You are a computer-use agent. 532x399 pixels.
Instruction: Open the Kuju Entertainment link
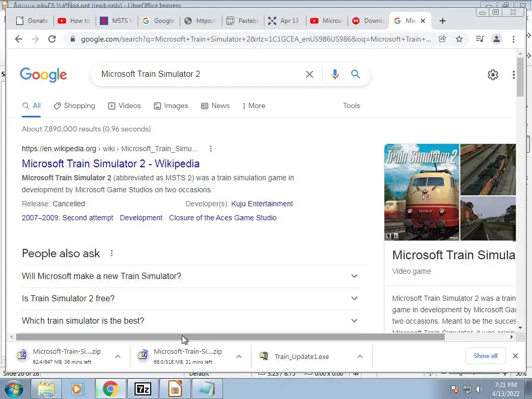click(262, 204)
